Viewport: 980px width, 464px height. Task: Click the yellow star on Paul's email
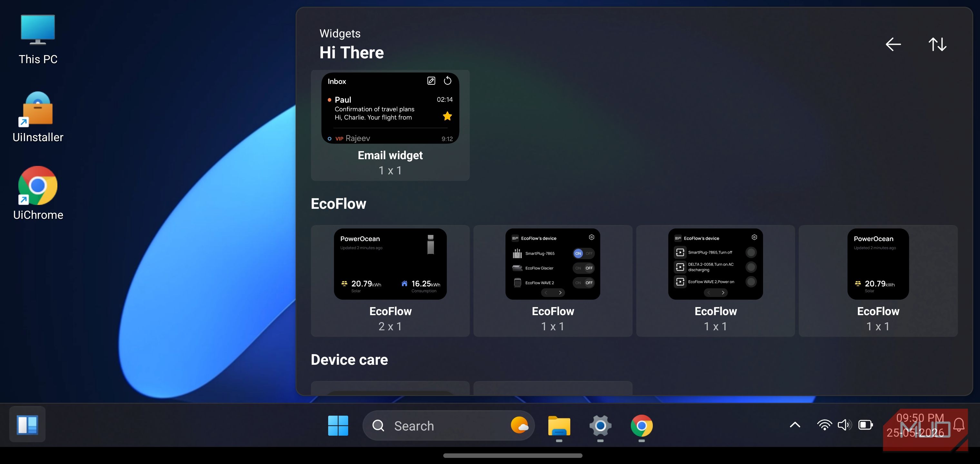(447, 116)
